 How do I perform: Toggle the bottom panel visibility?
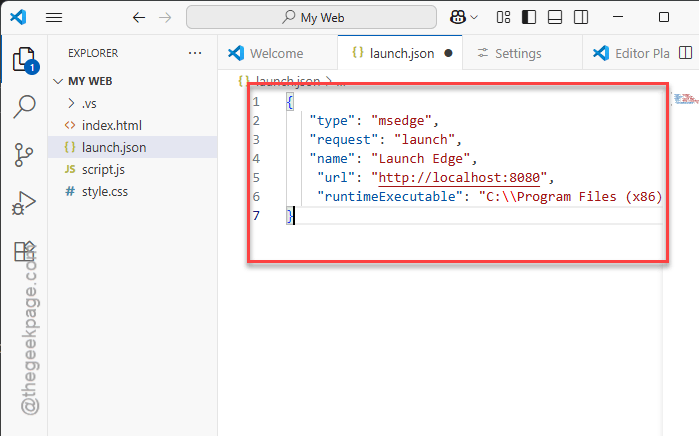pyautogui.click(x=556, y=17)
